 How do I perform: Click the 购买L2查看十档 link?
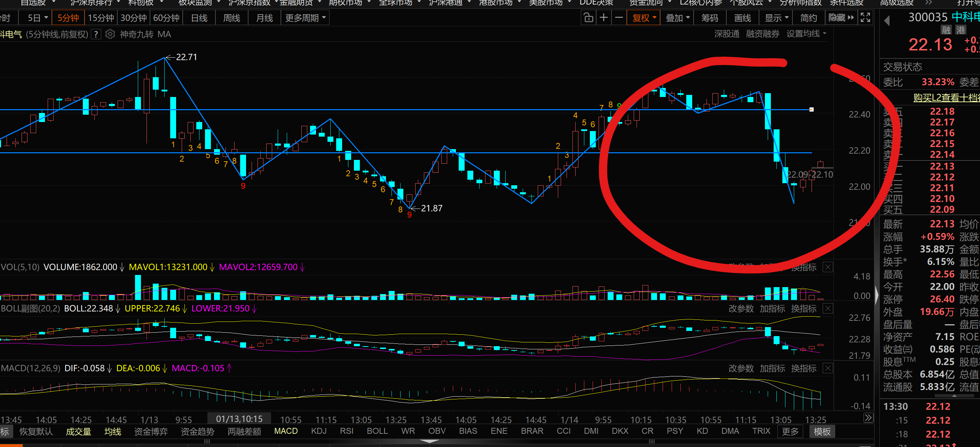click(946, 98)
